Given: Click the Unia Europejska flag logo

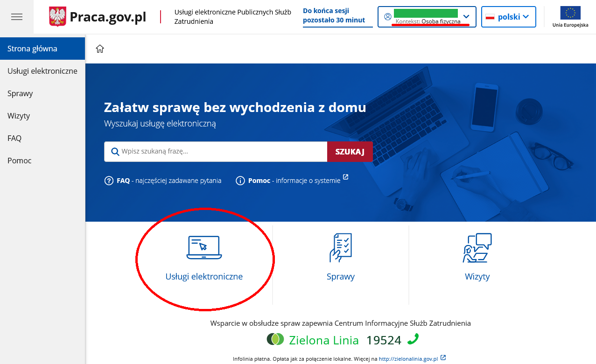Looking at the screenshot, I should pyautogui.click(x=570, y=13).
